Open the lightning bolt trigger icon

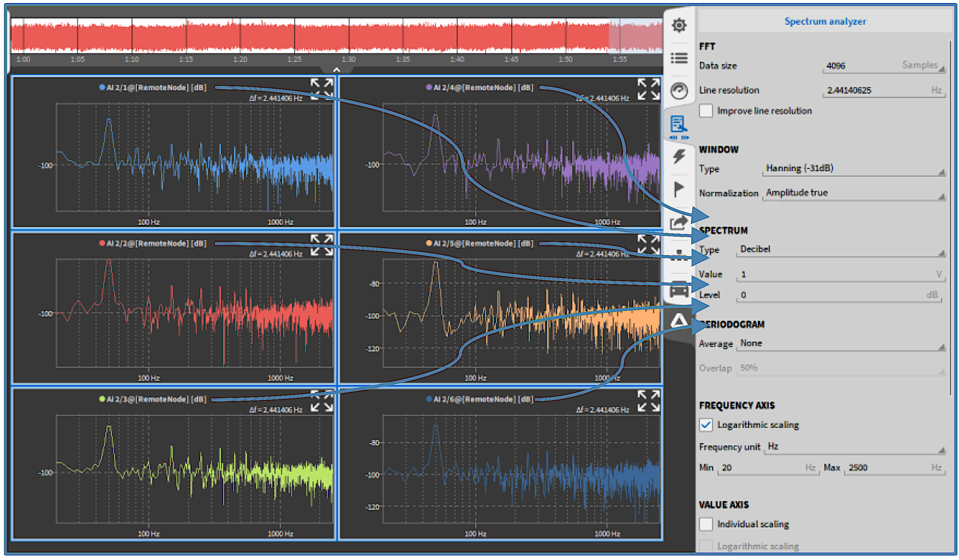679,156
